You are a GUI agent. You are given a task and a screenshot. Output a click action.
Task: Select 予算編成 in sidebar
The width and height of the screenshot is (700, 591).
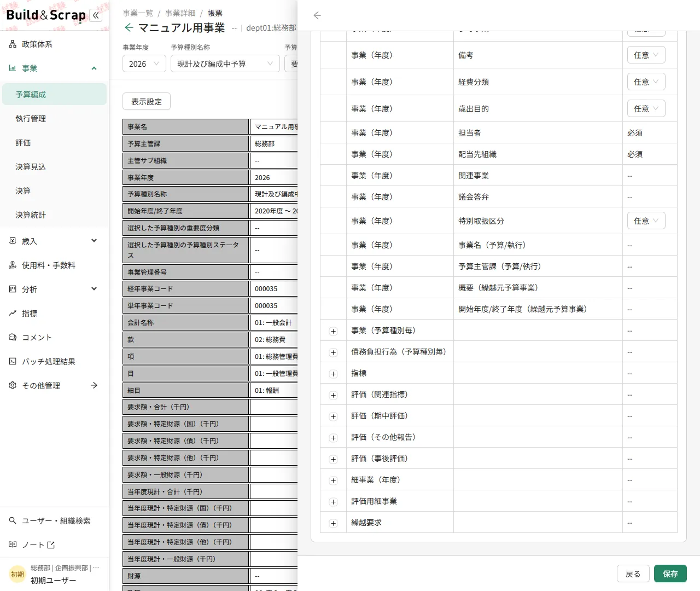tap(54, 94)
